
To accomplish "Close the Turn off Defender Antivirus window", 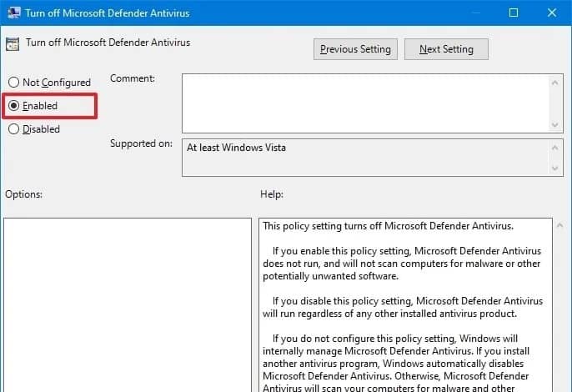I will click(x=552, y=13).
